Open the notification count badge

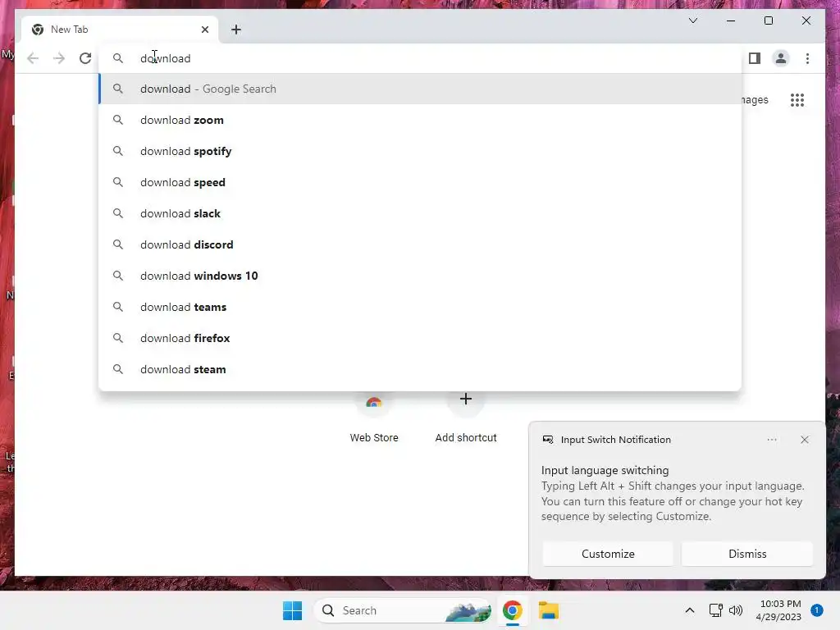click(816, 610)
